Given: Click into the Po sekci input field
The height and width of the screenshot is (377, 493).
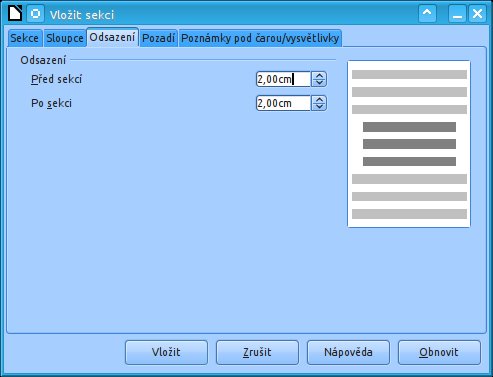Looking at the screenshot, I should pos(283,103).
